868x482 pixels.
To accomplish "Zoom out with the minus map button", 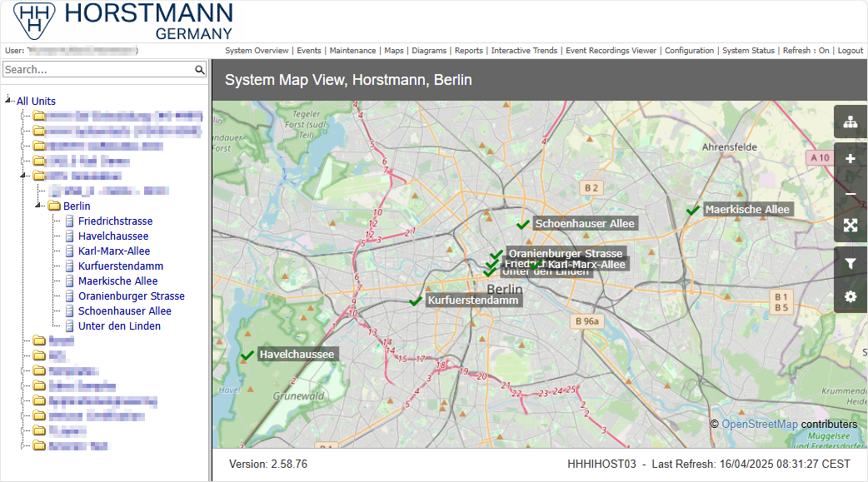I will pyautogui.click(x=851, y=194).
